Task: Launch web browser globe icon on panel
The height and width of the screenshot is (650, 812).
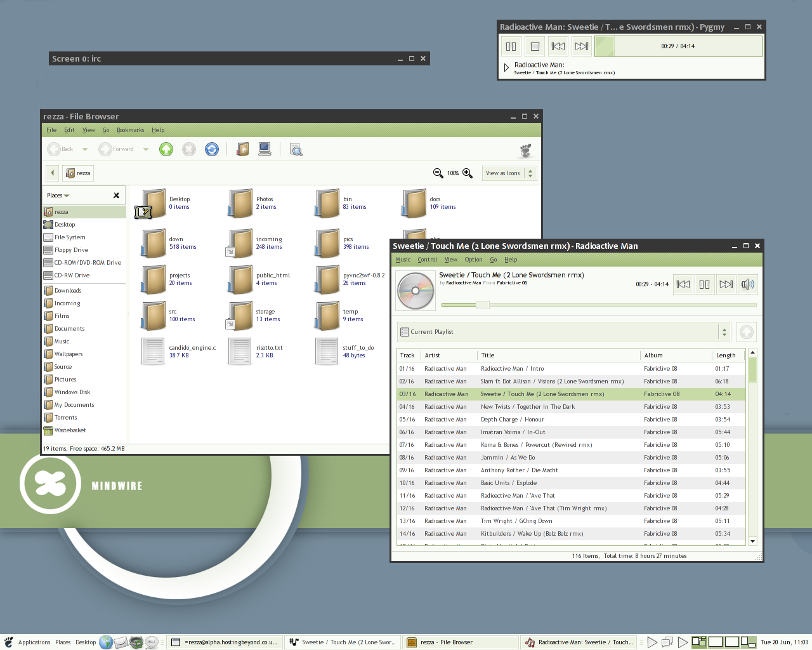Action: [x=106, y=642]
